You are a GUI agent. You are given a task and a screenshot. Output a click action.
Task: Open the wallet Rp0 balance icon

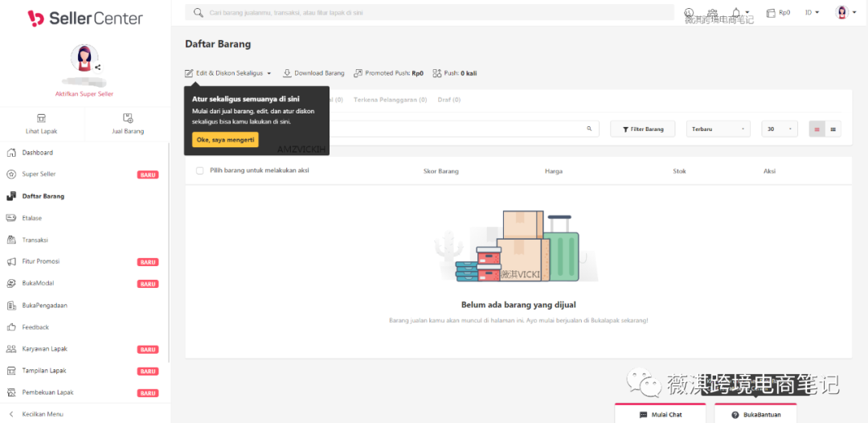[771, 12]
